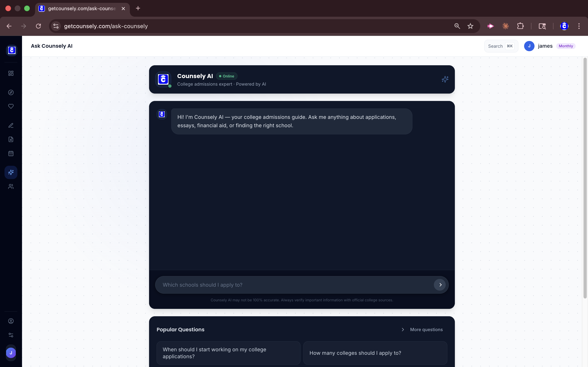This screenshot has height=367, width=588.
Task: Click the Monthly subscription badge
Action: pos(566,46)
